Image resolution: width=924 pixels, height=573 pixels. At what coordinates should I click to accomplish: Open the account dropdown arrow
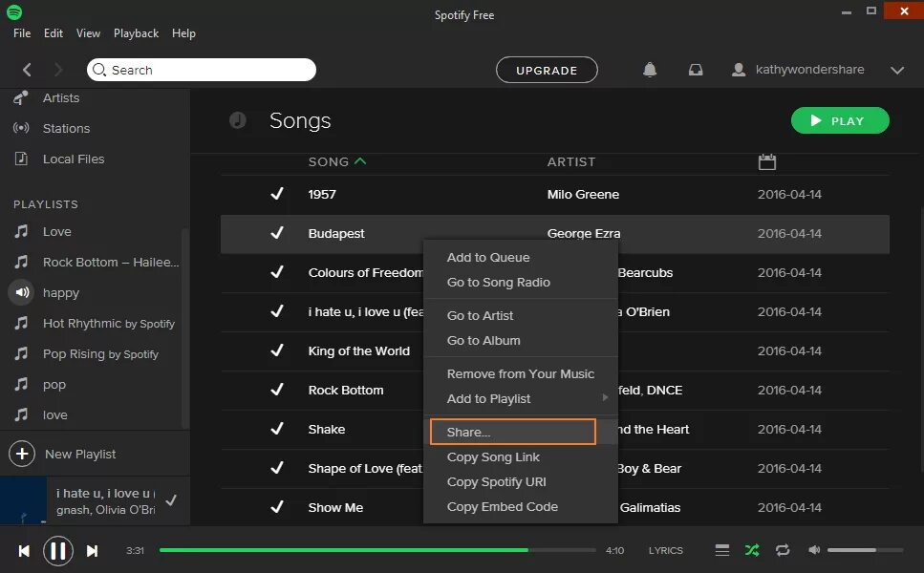tap(897, 70)
